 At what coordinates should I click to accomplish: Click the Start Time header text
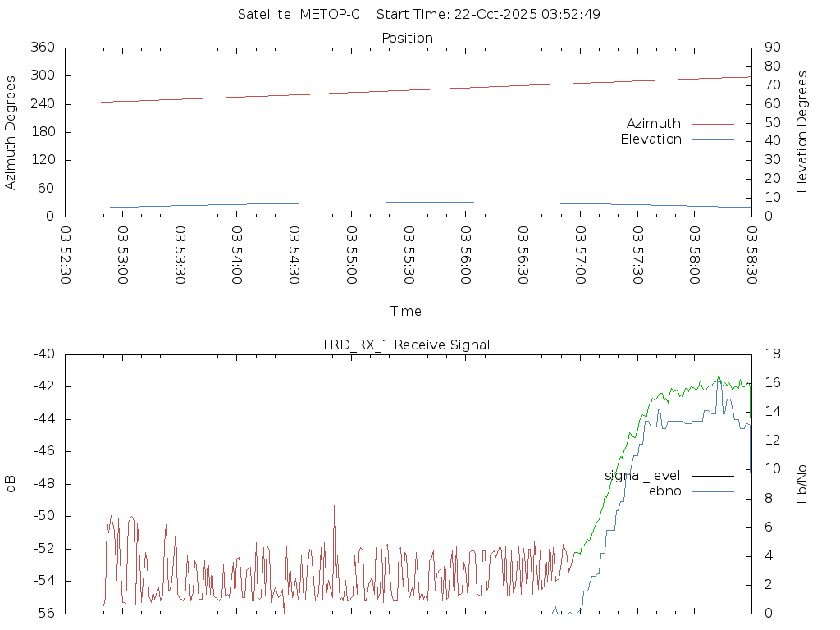pyautogui.click(x=488, y=15)
